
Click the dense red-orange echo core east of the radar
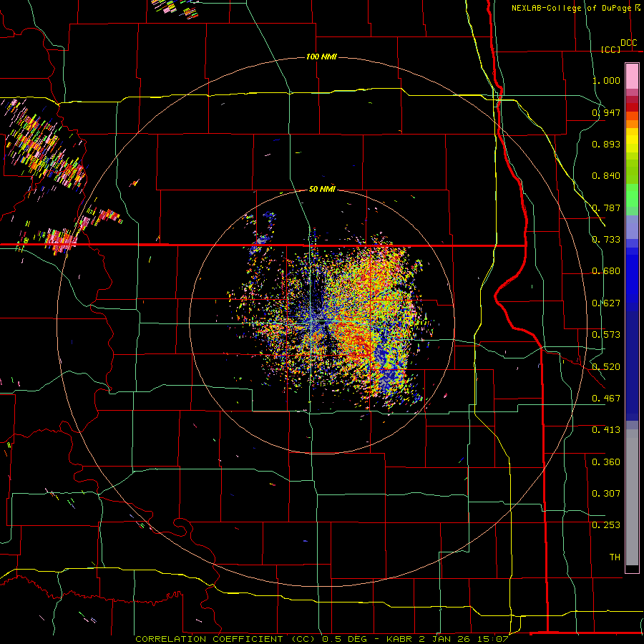coord(354,337)
